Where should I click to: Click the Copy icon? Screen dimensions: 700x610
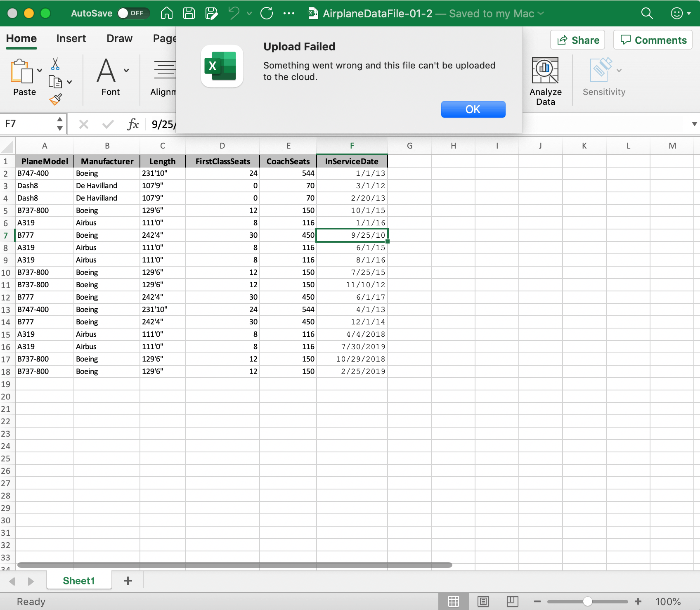coord(55,82)
